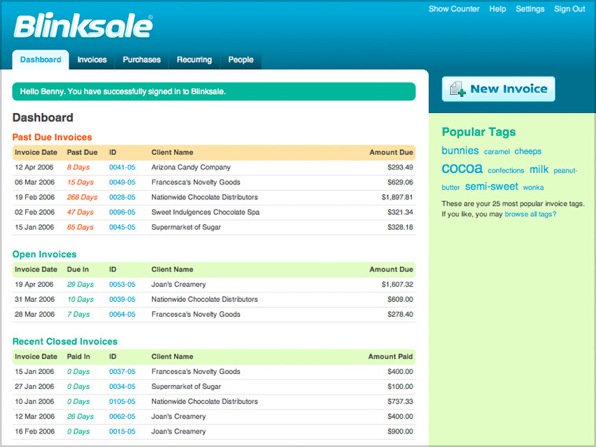The image size is (596, 447).
Task: Click Sign Out
Action: pos(569,9)
